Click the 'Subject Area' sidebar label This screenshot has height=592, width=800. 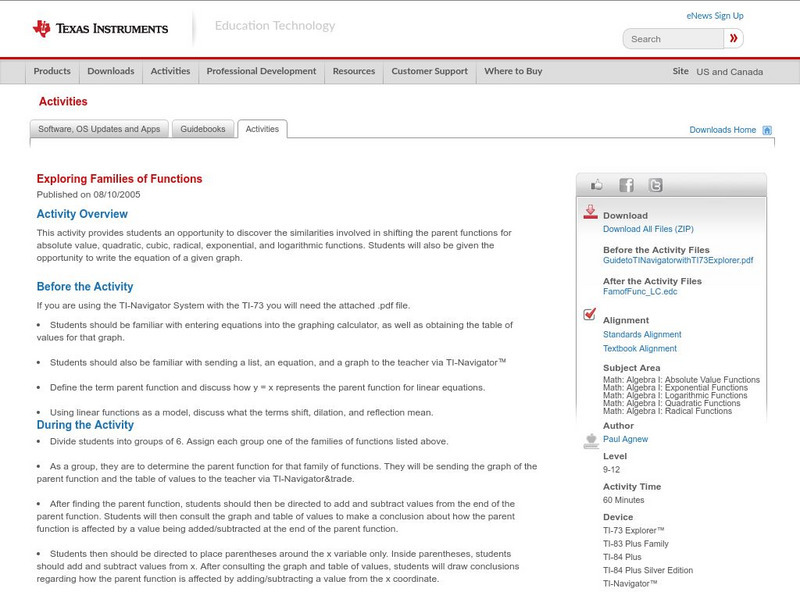point(632,367)
